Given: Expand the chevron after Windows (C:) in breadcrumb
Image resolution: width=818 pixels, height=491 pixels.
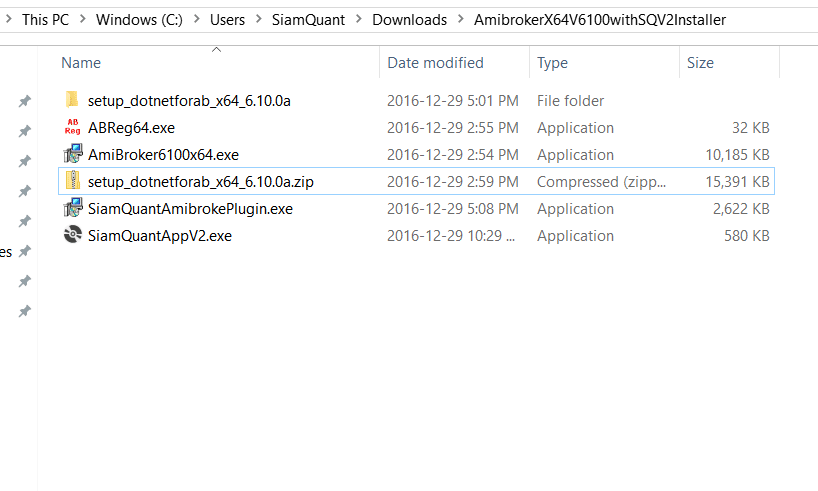Looking at the screenshot, I should click(x=197, y=19).
